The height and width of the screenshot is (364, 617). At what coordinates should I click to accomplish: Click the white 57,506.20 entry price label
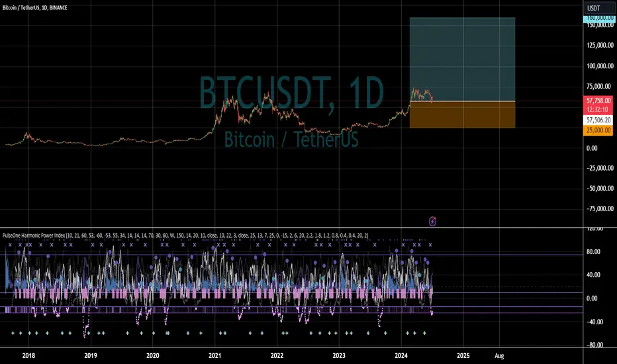click(x=598, y=120)
